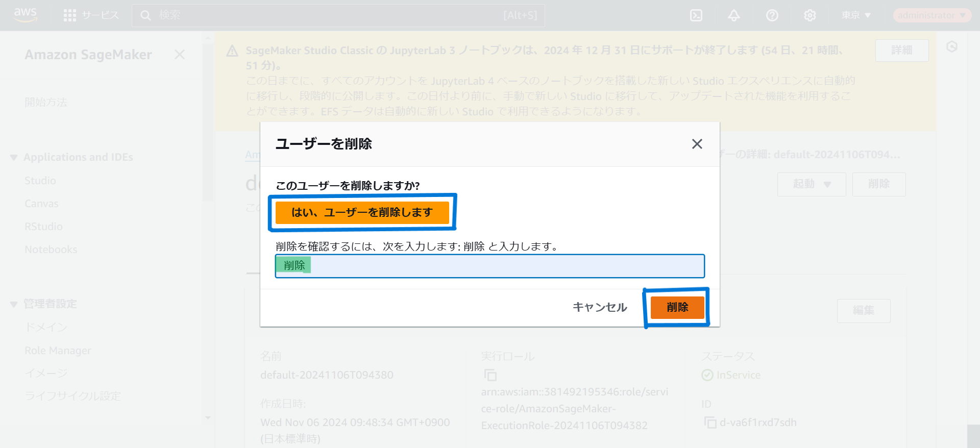Close the Amazon SageMaker sidebar
This screenshot has width=980, height=448.
click(x=180, y=55)
